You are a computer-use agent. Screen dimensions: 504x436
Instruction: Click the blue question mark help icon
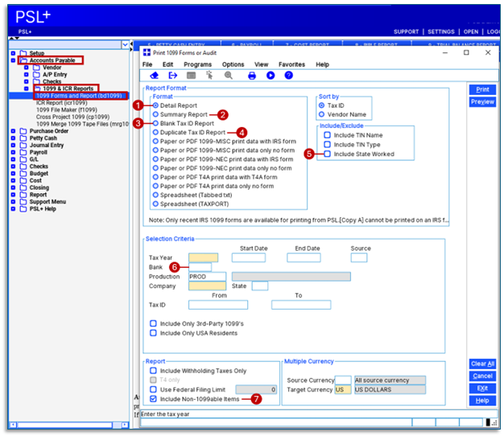(289, 76)
